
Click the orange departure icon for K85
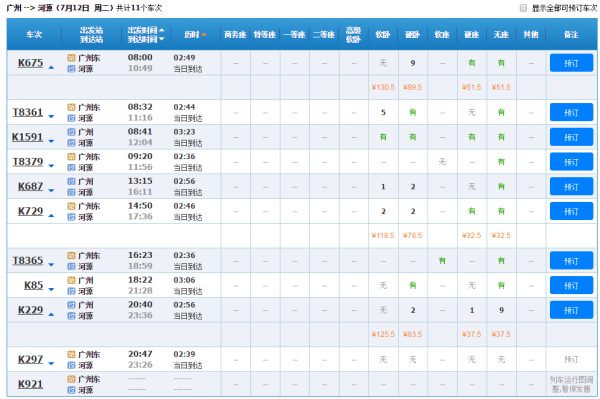coord(71,280)
